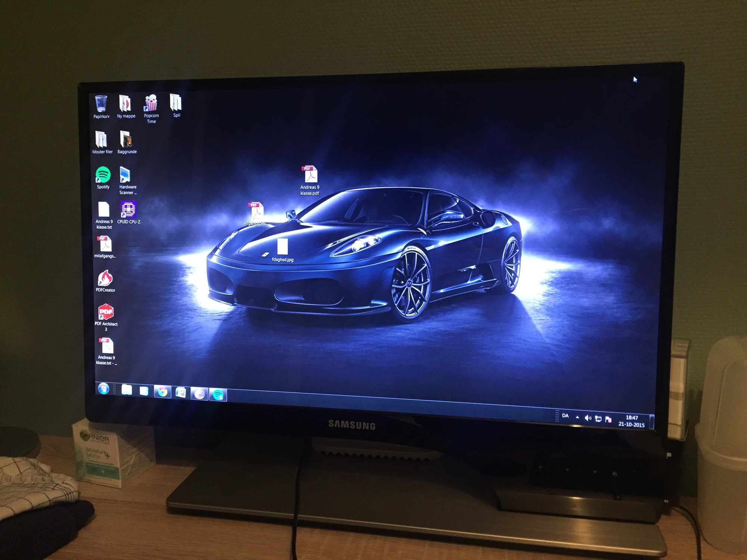Select the PDFCreator desktop icon
747x560 pixels.
coord(105,278)
